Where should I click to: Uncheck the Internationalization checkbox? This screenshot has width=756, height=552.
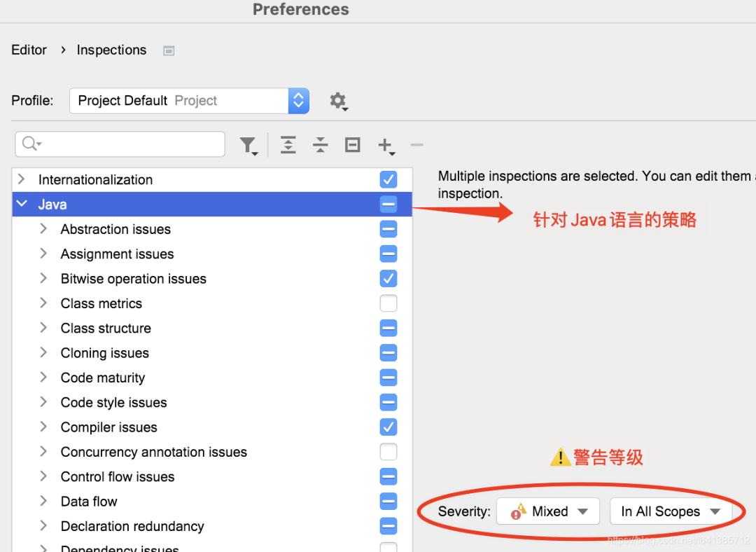tap(388, 179)
